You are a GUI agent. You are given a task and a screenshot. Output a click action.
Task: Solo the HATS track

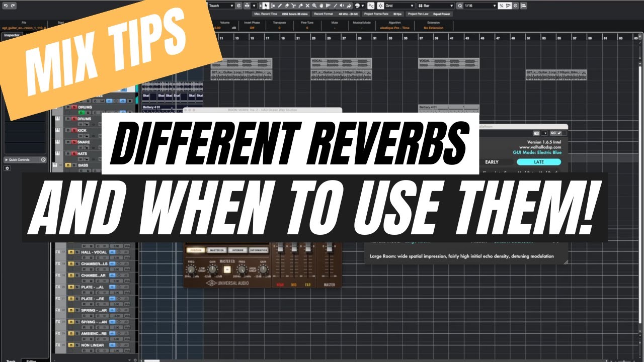pyautogui.click(x=74, y=154)
